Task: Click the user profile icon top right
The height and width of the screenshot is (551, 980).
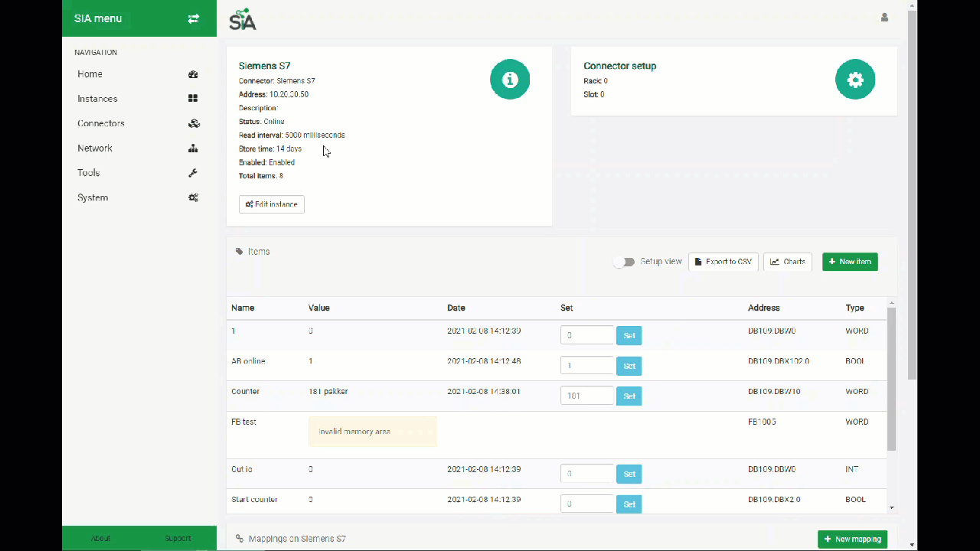Action: [884, 17]
